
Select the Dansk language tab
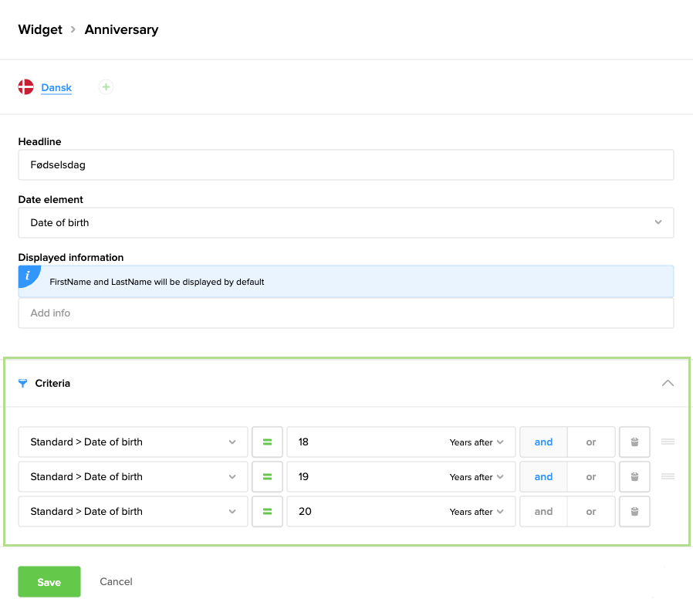(x=56, y=88)
